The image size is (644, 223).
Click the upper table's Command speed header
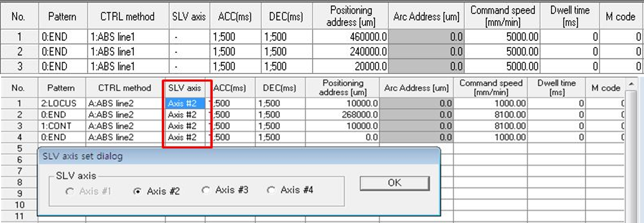pos(502,16)
